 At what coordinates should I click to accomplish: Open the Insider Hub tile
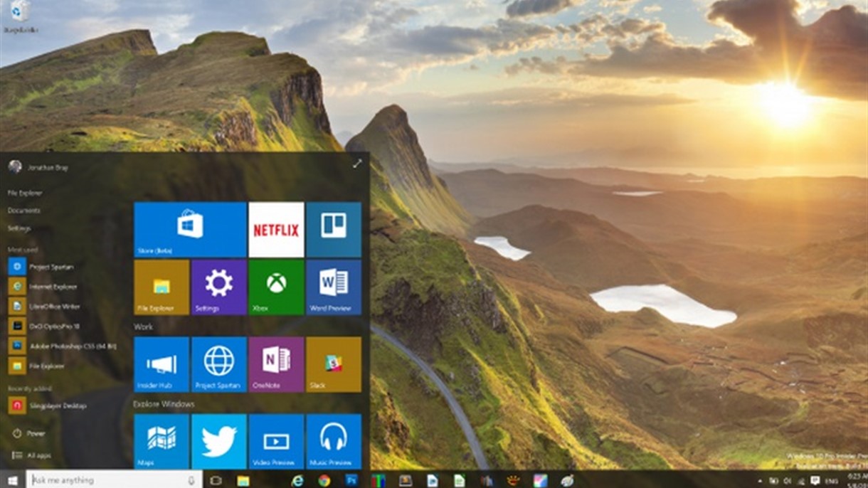click(x=162, y=364)
